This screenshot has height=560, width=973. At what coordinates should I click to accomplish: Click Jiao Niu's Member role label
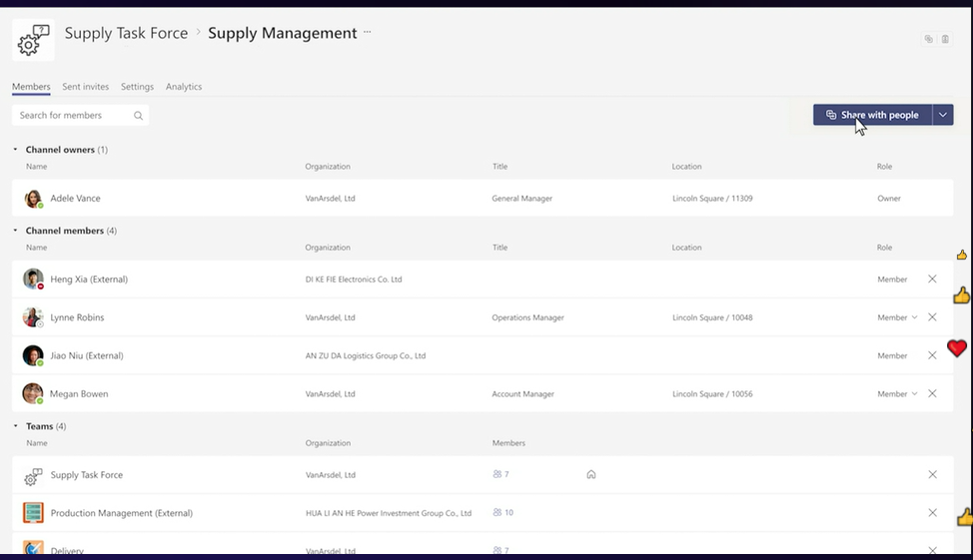coord(892,355)
